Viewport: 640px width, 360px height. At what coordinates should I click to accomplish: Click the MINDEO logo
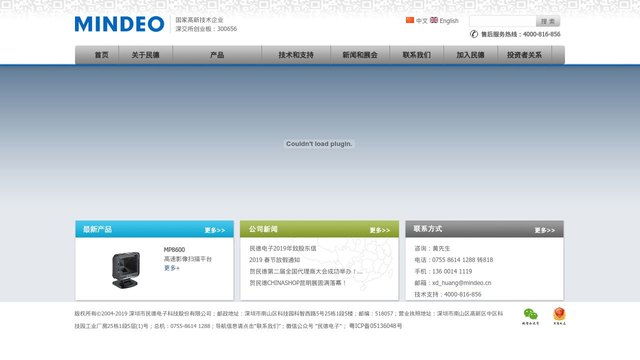[119, 24]
